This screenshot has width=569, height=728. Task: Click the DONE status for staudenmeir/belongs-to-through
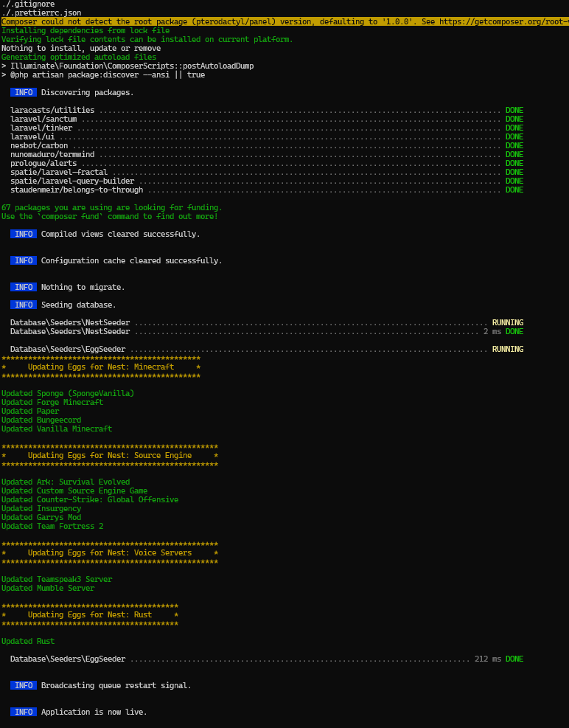(514, 190)
